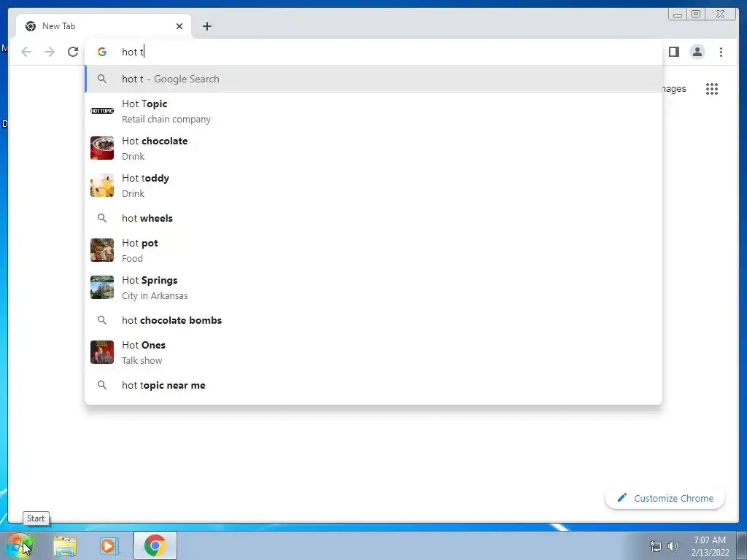Choose the Hot chocolate drink suggestion
The width and height of the screenshot is (747, 560).
coord(373,148)
